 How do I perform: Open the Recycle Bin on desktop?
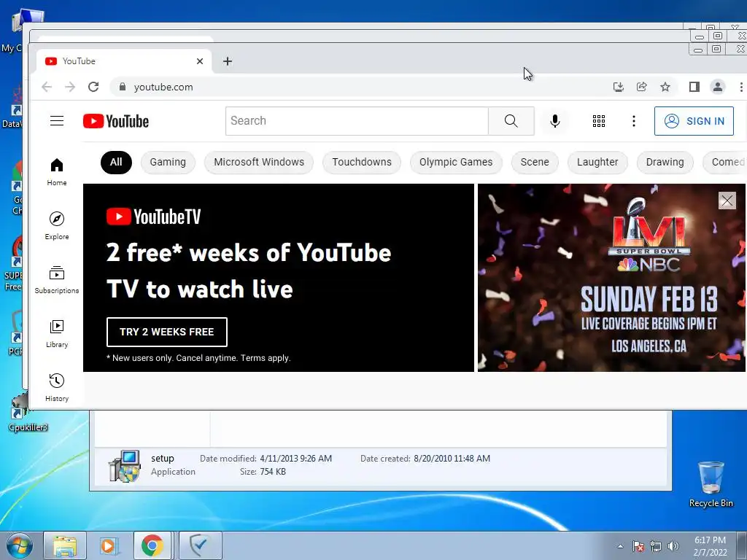click(x=711, y=484)
